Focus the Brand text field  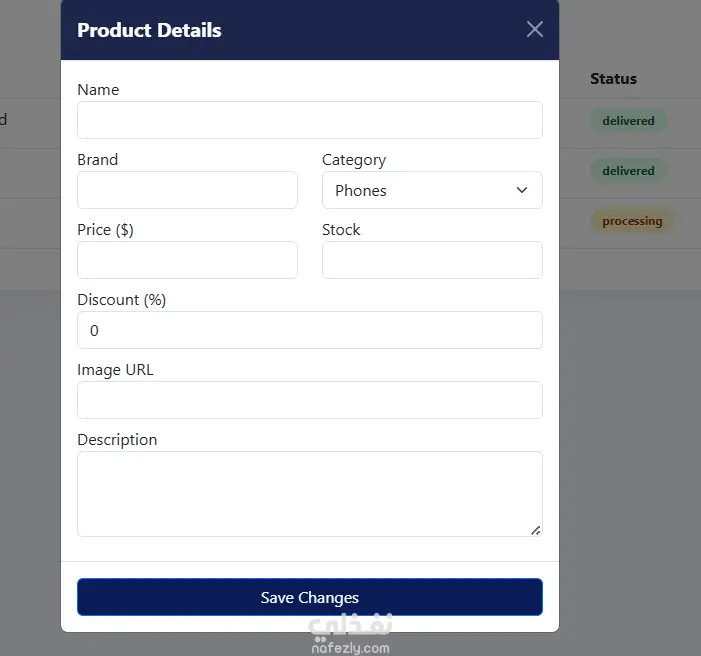187,190
